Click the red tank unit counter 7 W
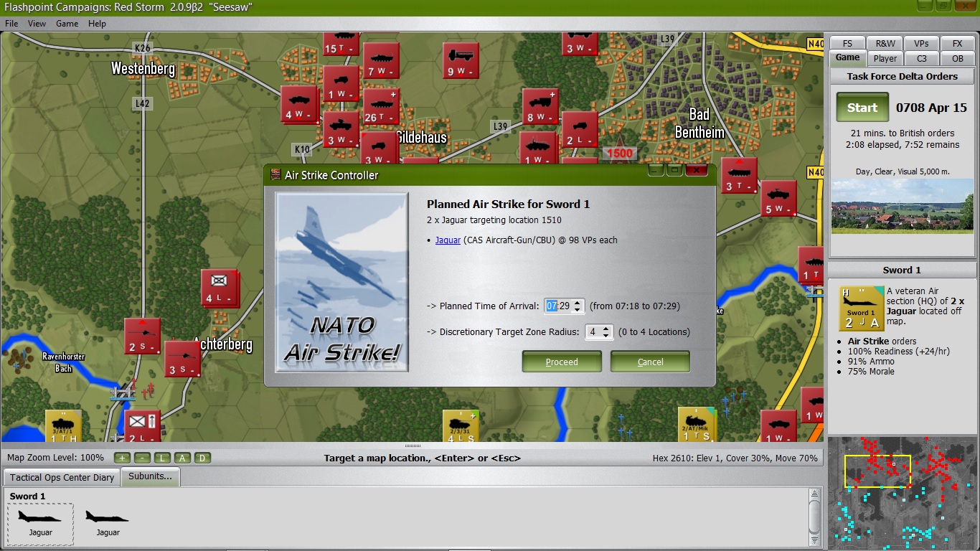 coord(381,60)
